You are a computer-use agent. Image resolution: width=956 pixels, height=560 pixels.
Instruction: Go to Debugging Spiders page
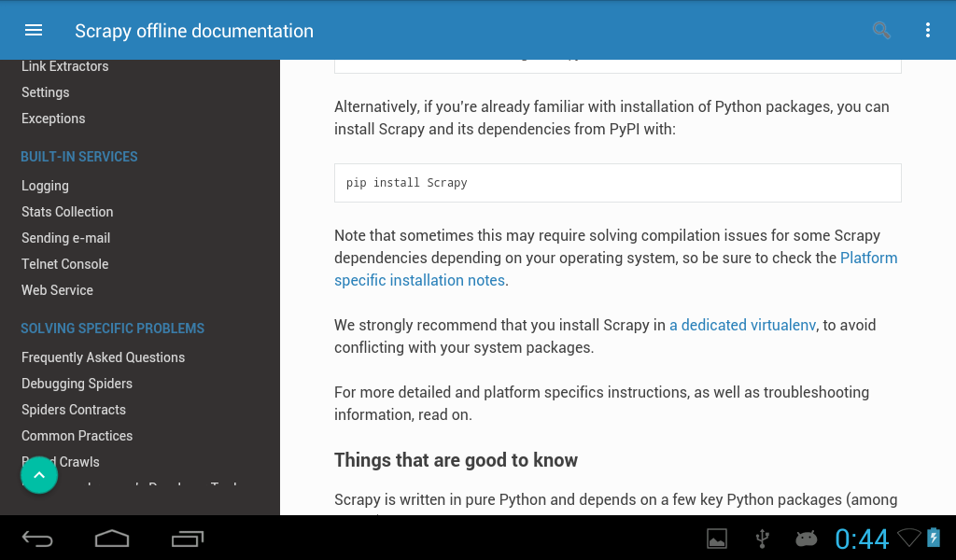click(x=77, y=384)
